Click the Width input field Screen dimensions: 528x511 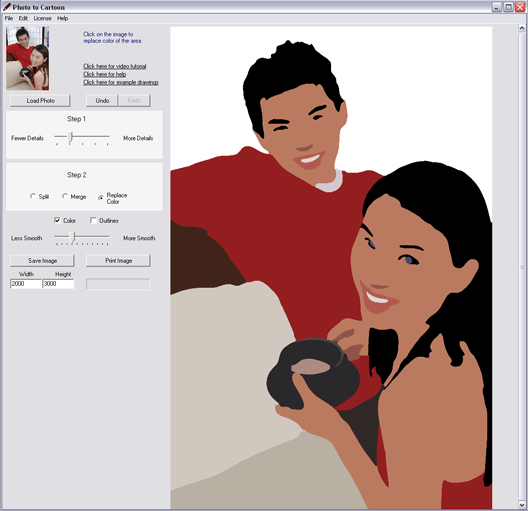pos(26,284)
